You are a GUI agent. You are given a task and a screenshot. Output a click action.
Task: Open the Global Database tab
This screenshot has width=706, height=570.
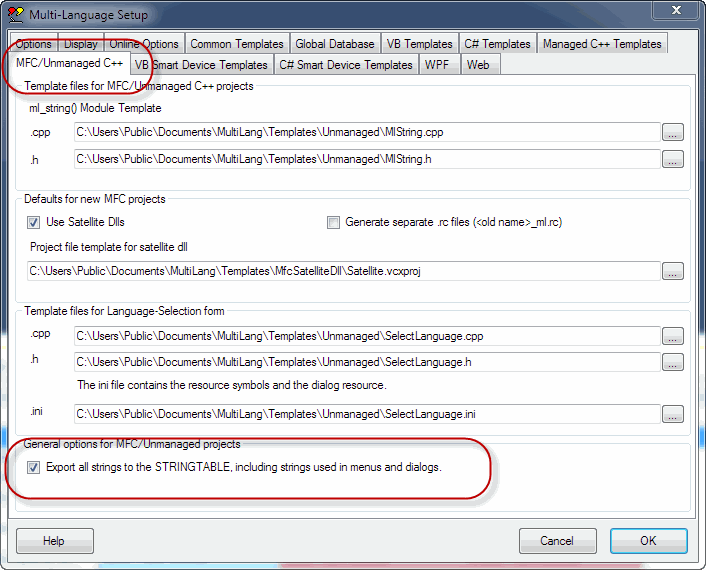(335, 44)
